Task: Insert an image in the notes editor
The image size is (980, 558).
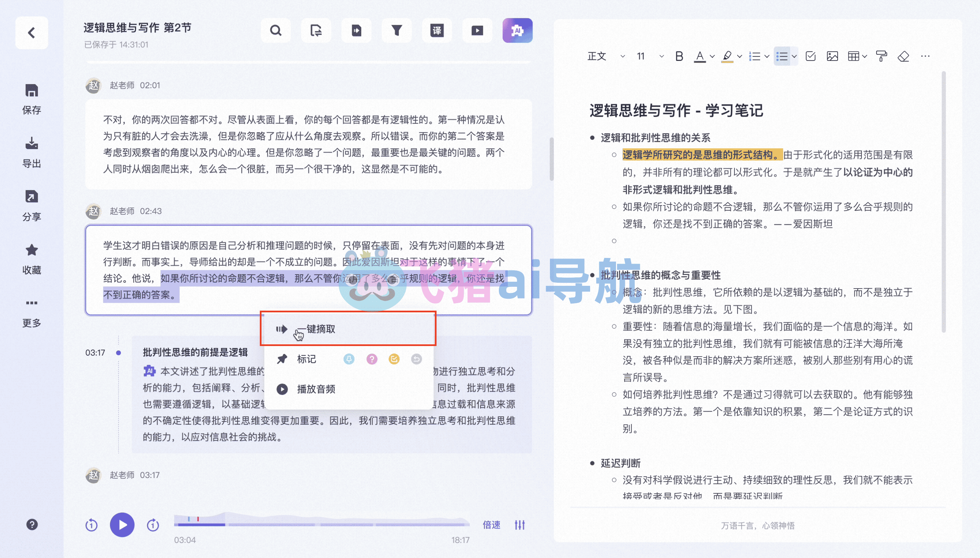Action: tap(832, 56)
